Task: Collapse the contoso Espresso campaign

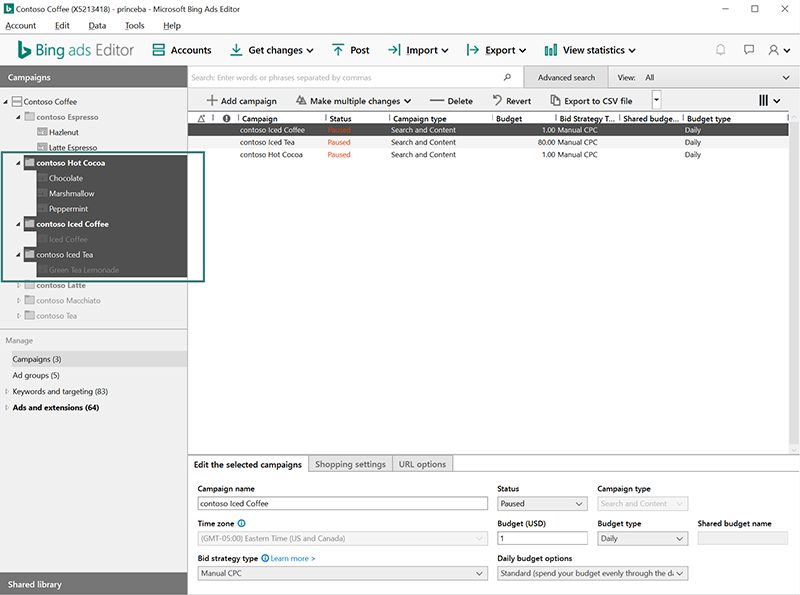Action: 18,117
